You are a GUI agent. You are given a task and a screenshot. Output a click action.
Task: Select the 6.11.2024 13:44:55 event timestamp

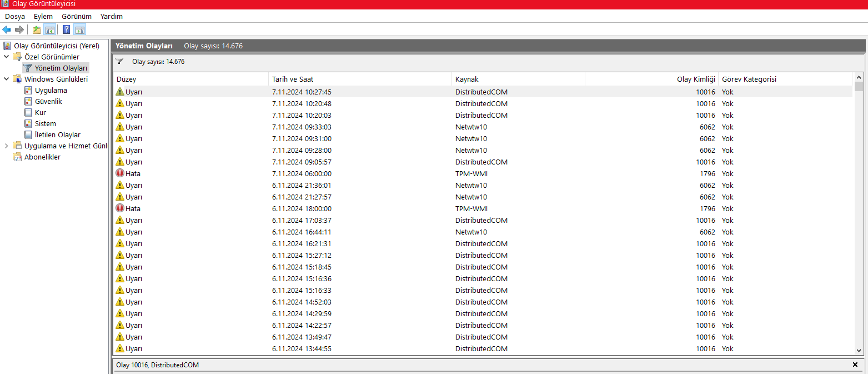(302, 348)
